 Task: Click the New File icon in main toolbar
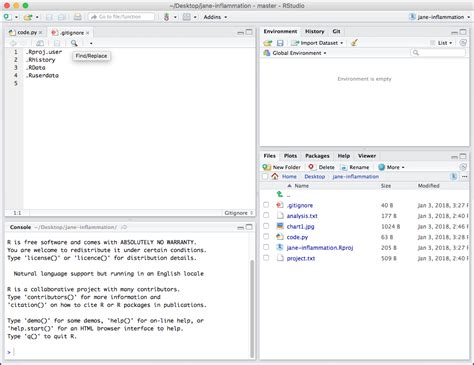[7, 17]
